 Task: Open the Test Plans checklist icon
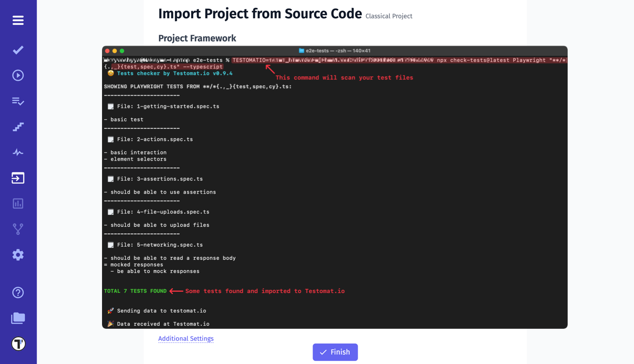point(18,101)
